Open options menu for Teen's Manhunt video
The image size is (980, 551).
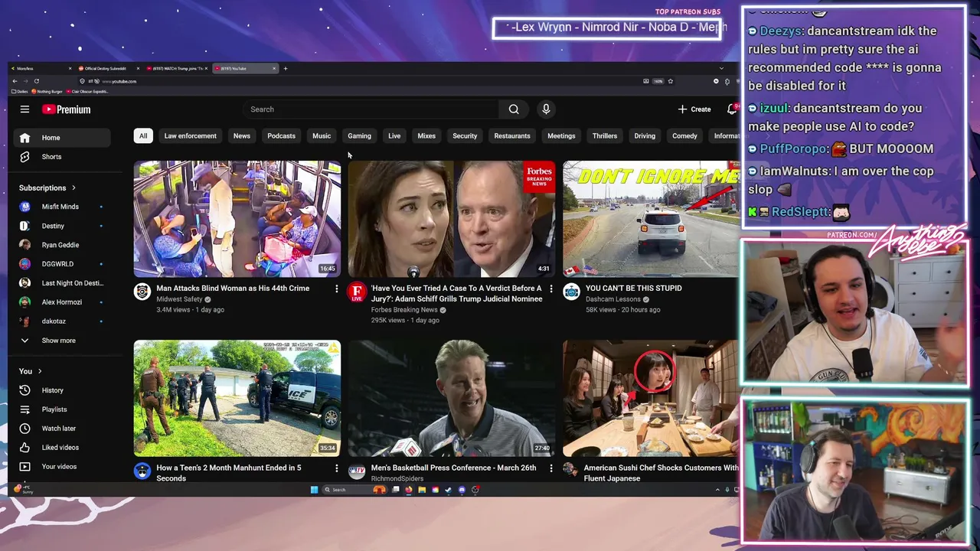click(x=336, y=468)
